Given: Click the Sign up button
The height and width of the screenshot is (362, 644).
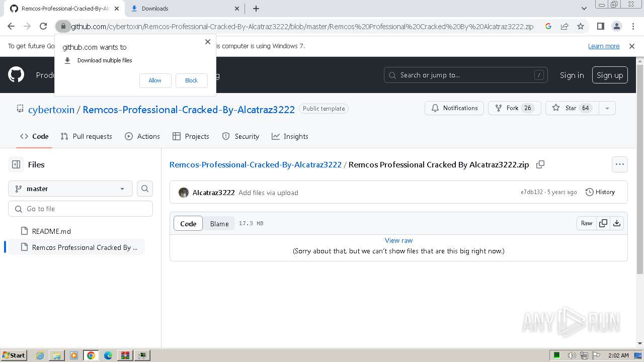Looking at the screenshot, I should click(610, 75).
